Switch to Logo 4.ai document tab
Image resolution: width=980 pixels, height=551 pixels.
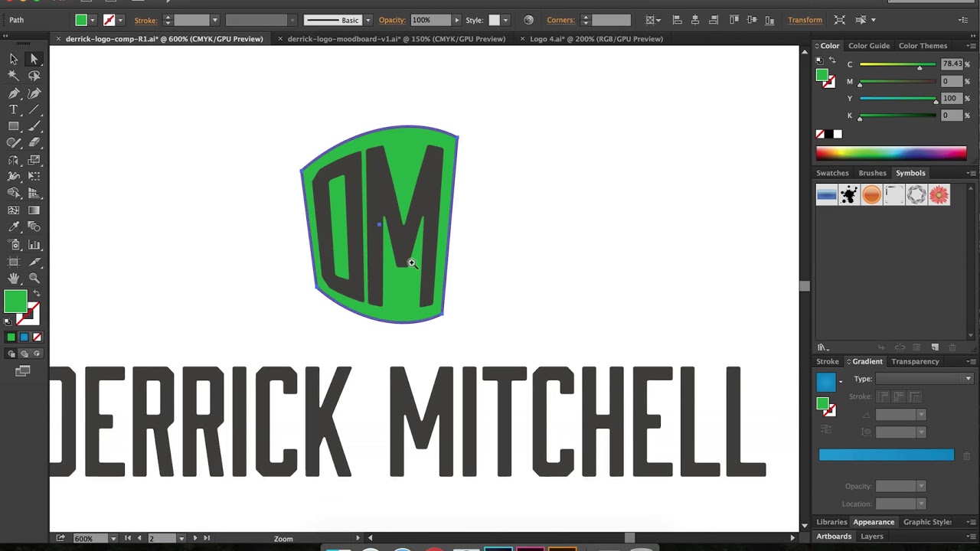tap(596, 38)
